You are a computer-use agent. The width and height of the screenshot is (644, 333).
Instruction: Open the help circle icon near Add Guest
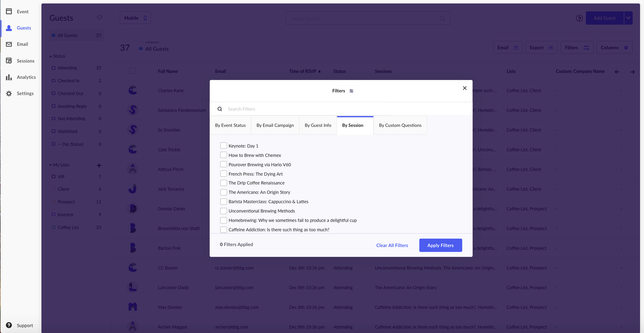(x=579, y=18)
